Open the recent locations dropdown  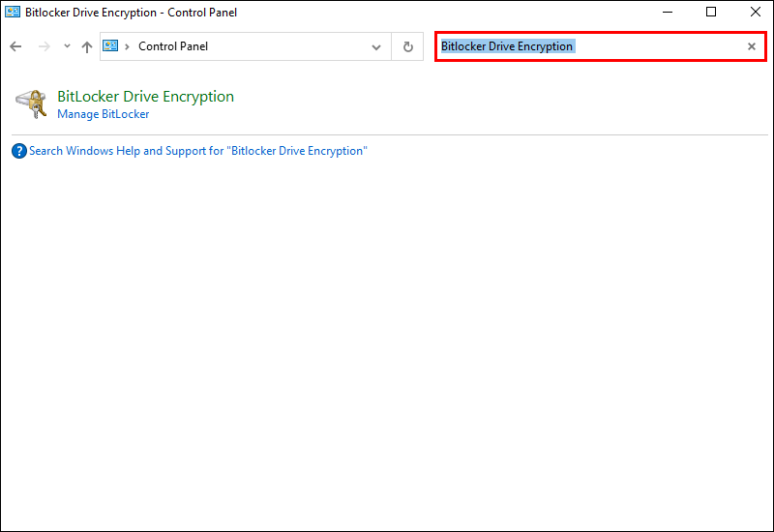tap(67, 46)
